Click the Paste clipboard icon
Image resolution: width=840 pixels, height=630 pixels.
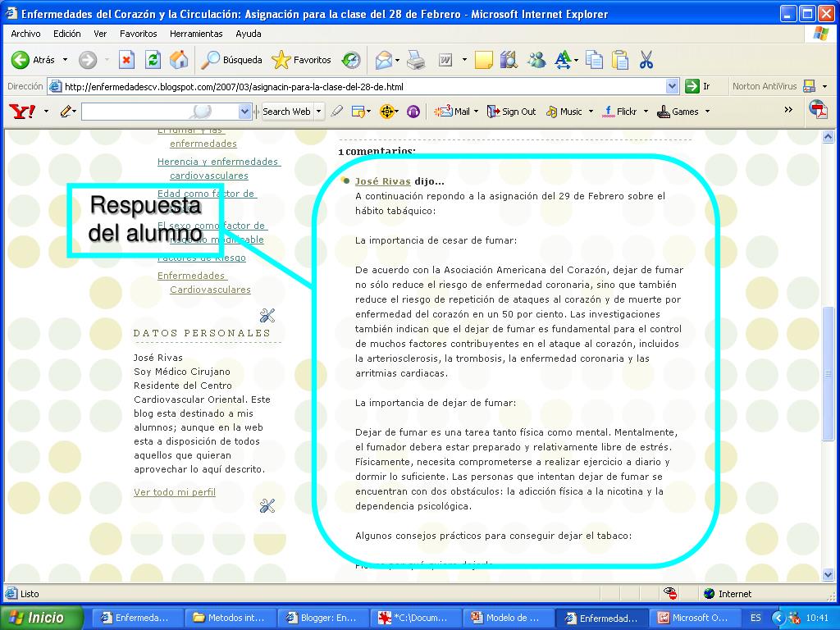click(x=620, y=60)
